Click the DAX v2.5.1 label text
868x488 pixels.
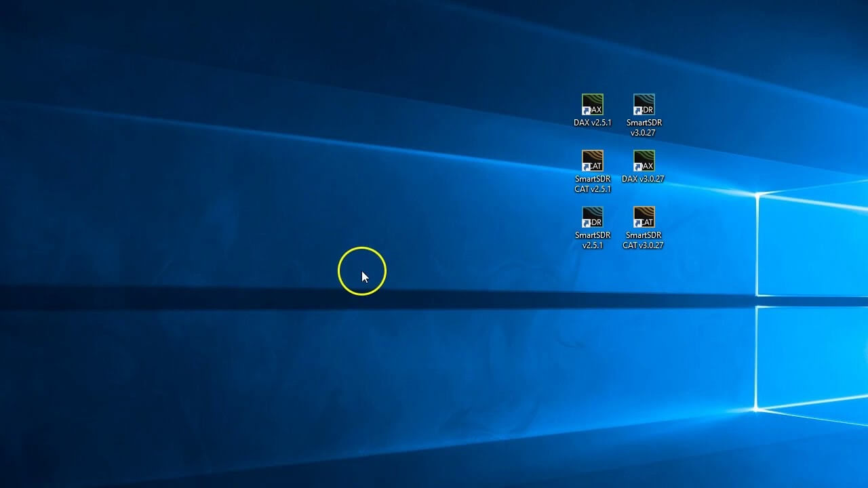[x=593, y=122]
